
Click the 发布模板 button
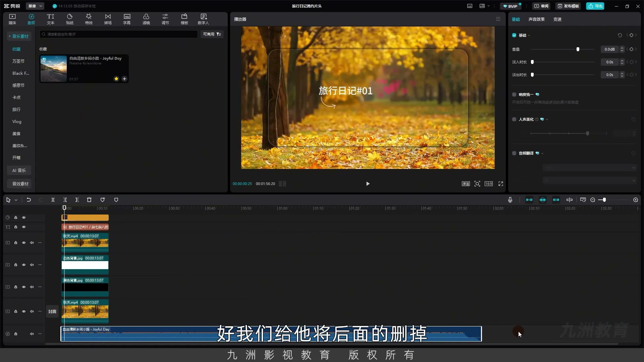568,6
